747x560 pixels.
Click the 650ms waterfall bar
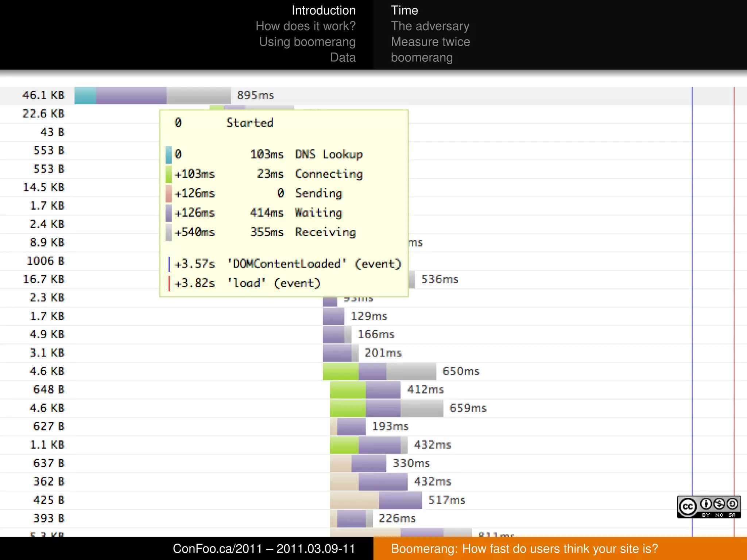(379, 372)
